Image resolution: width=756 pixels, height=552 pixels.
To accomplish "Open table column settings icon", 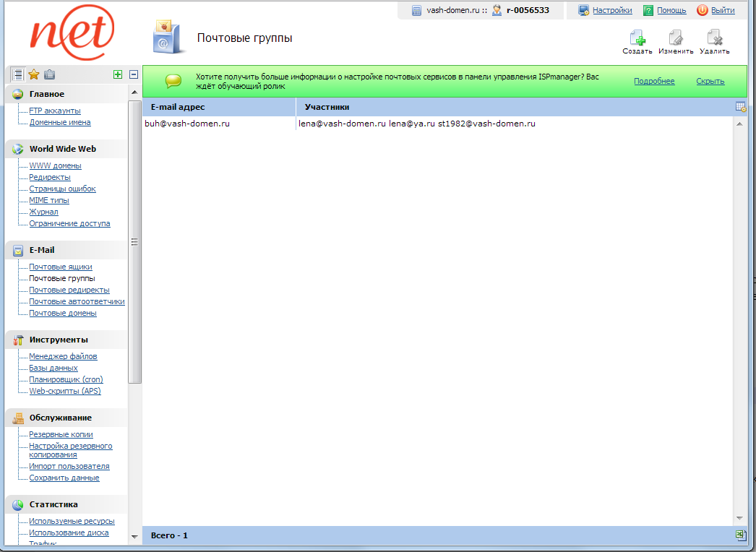I will pos(740,107).
